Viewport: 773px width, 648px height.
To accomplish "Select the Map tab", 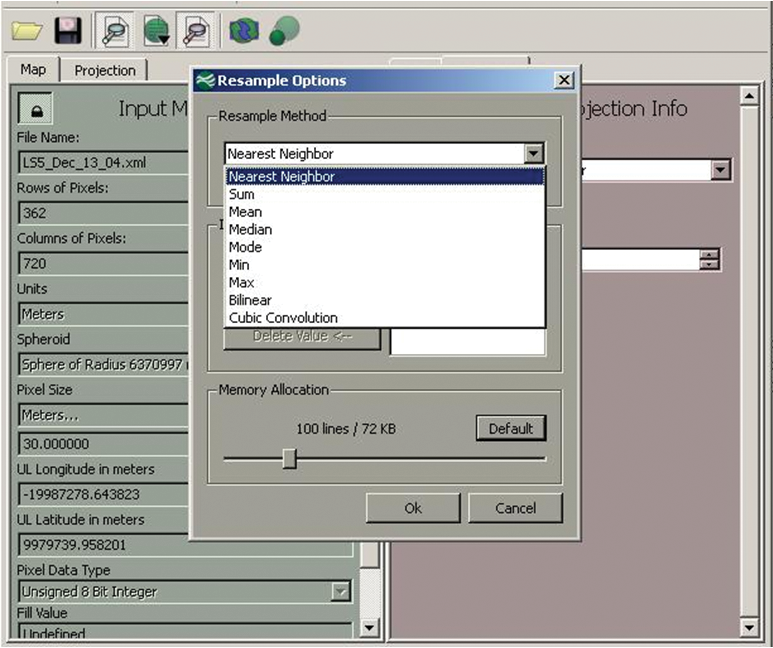I will (x=33, y=70).
